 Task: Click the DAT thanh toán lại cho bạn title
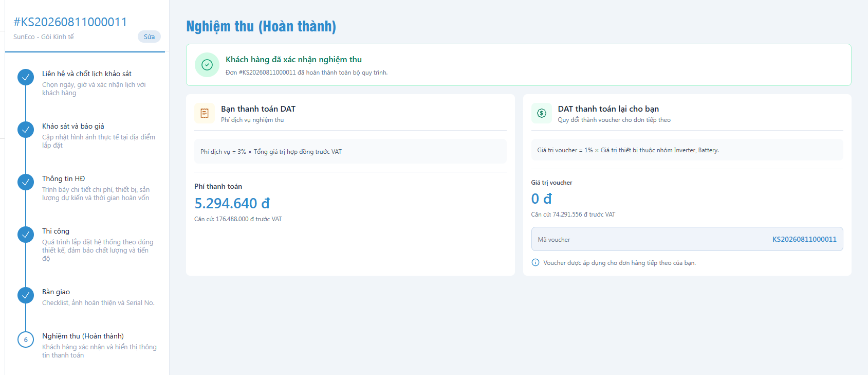coord(608,109)
